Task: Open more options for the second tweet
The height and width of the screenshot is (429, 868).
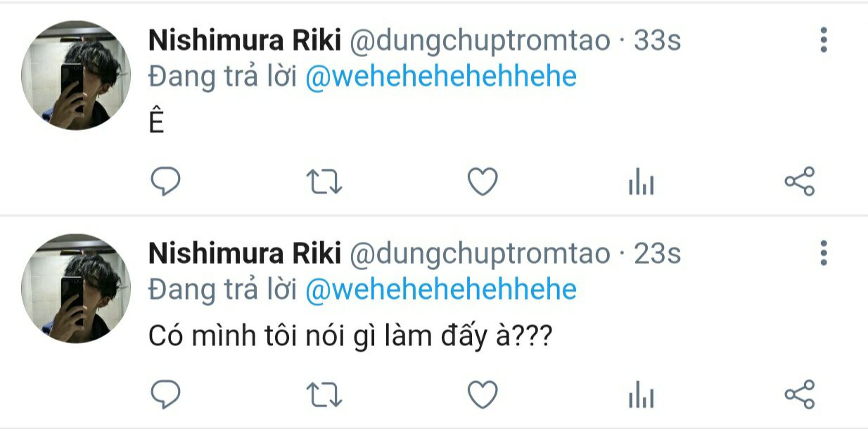Action: pyautogui.click(x=824, y=252)
